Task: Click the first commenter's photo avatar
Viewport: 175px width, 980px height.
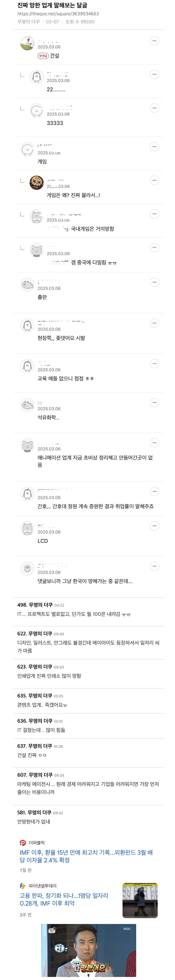Action: 27,43
